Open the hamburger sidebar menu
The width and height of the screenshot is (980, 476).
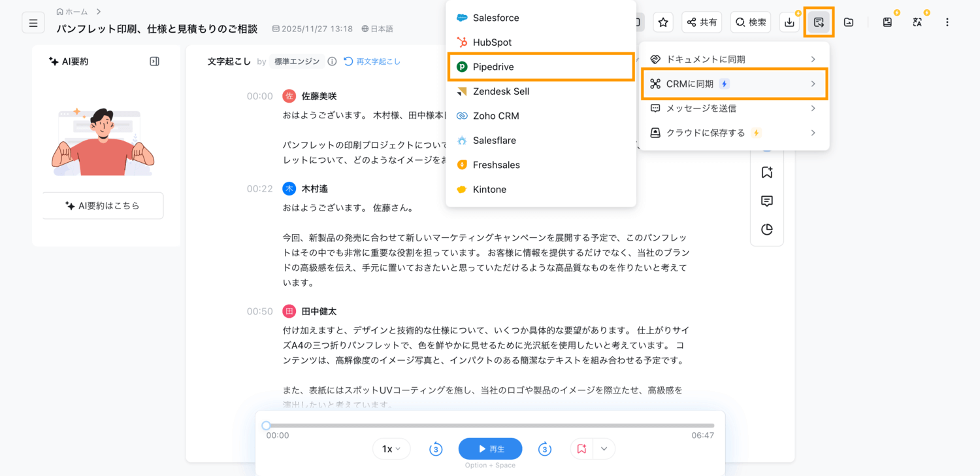33,22
